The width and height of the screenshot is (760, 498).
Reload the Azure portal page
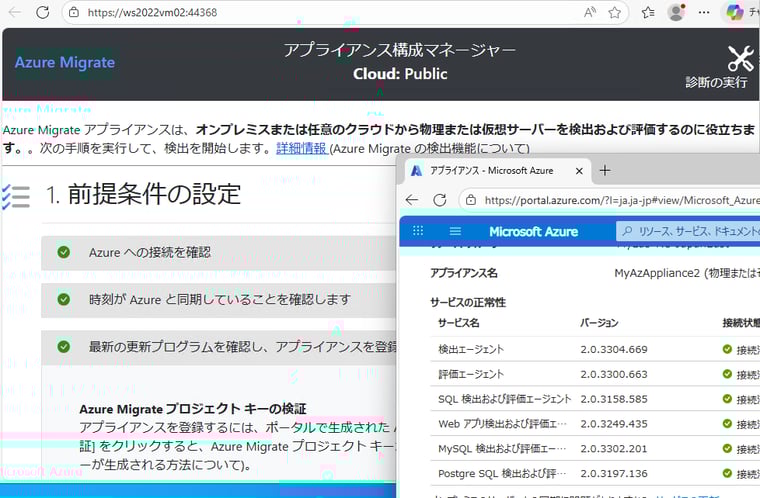[x=440, y=200]
